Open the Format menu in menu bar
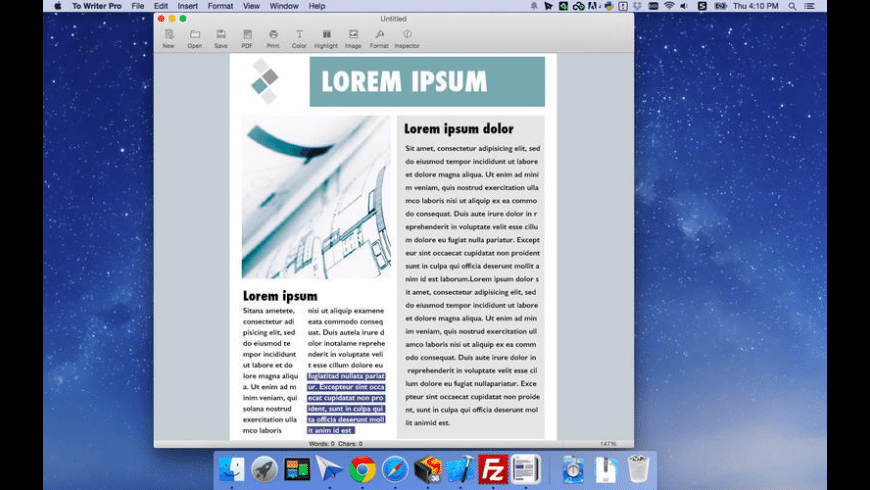This screenshot has height=490, width=870. pyautogui.click(x=220, y=6)
